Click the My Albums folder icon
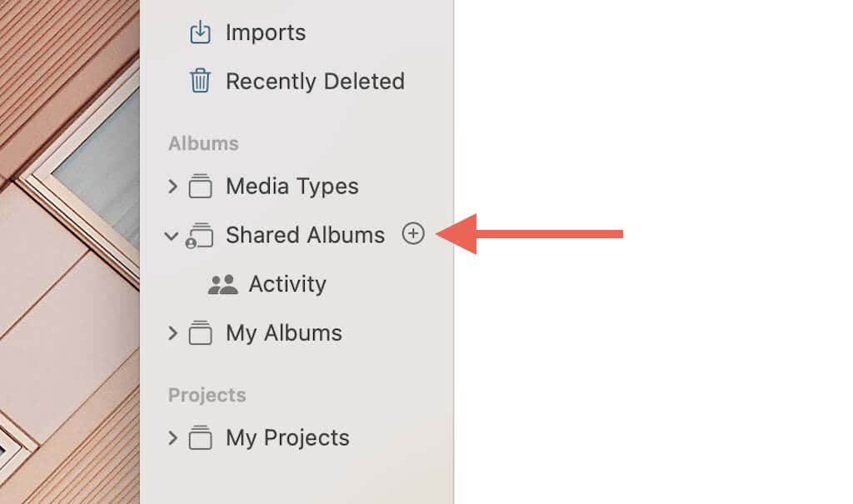Viewport: 853px width, 504px height. (200, 332)
